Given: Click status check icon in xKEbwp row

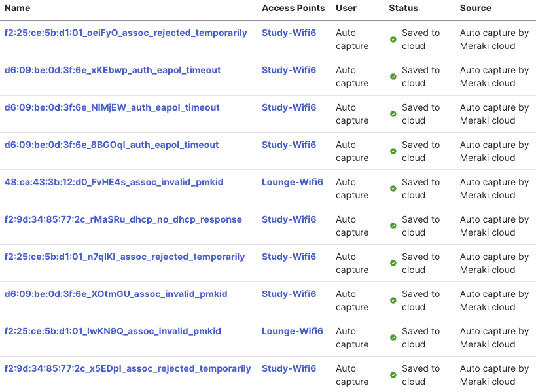Looking at the screenshot, I should coord(393,77).
